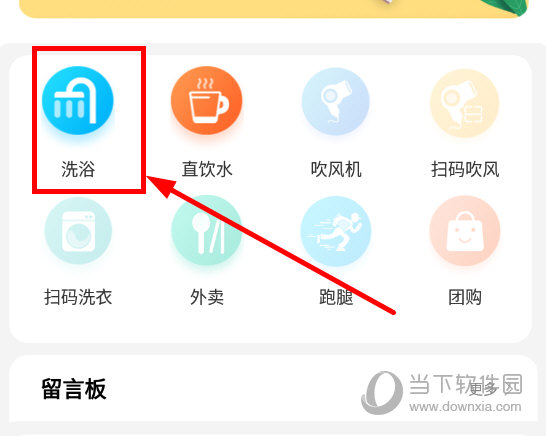Click the 团购 text label
546x436 pixels.
[x=465, y=297]
